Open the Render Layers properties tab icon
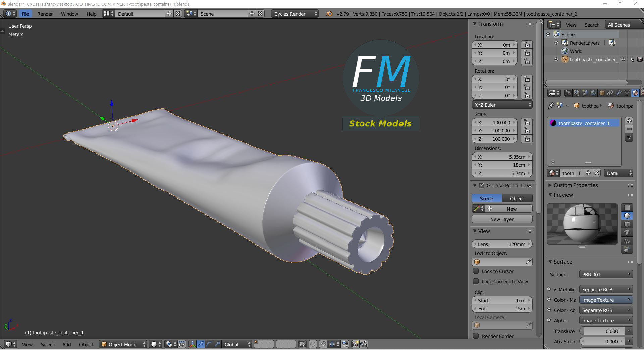The width and height of the screenshot is (644, 350). (x=577, y=93)
